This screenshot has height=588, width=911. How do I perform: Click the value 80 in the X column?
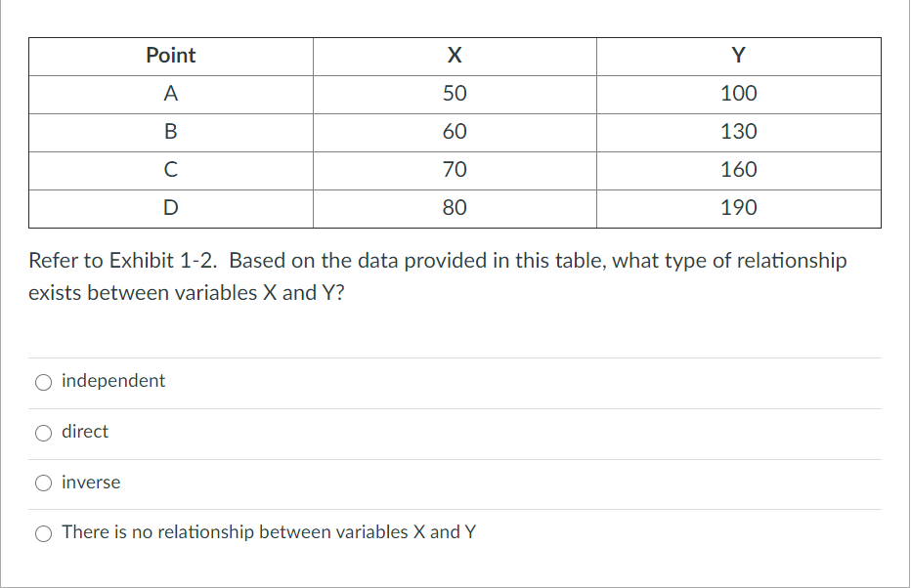[x=454, y=207]
